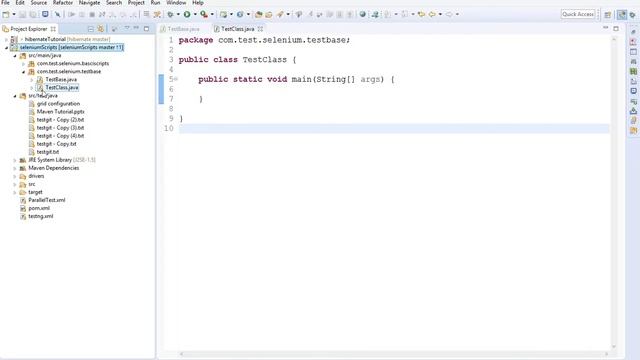640x360 pixels.
Task: Select the grid configuration file
Action: coord(58,104)
